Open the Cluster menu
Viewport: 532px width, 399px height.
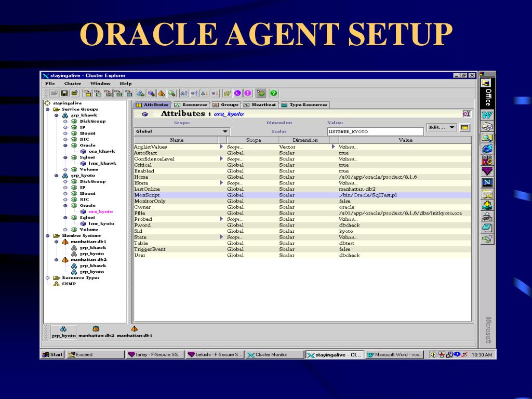tap(73, 84)
